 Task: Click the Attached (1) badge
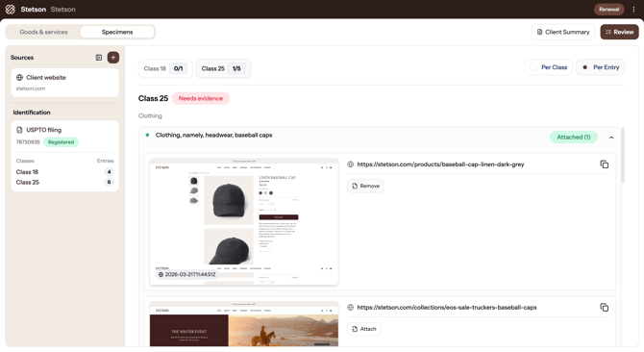[x=574, y=138]
